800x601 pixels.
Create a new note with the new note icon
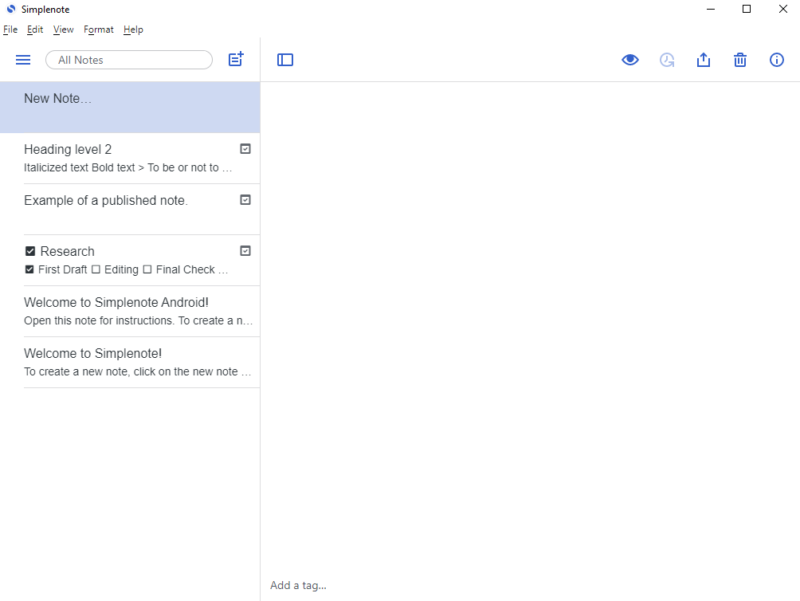pos(235,59)
